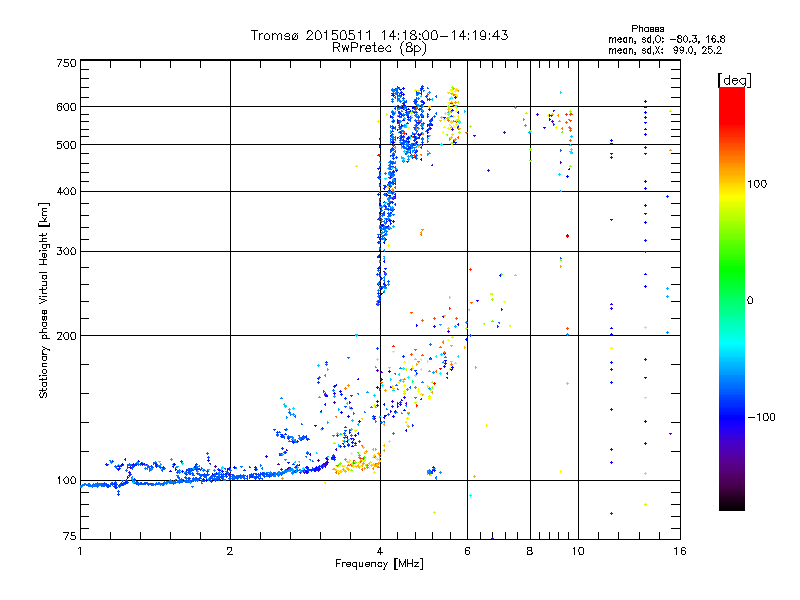
Task: Click the Stationary phase Virtual Height y-axis label
Action: pyautogui.click(x=44, y=300)
